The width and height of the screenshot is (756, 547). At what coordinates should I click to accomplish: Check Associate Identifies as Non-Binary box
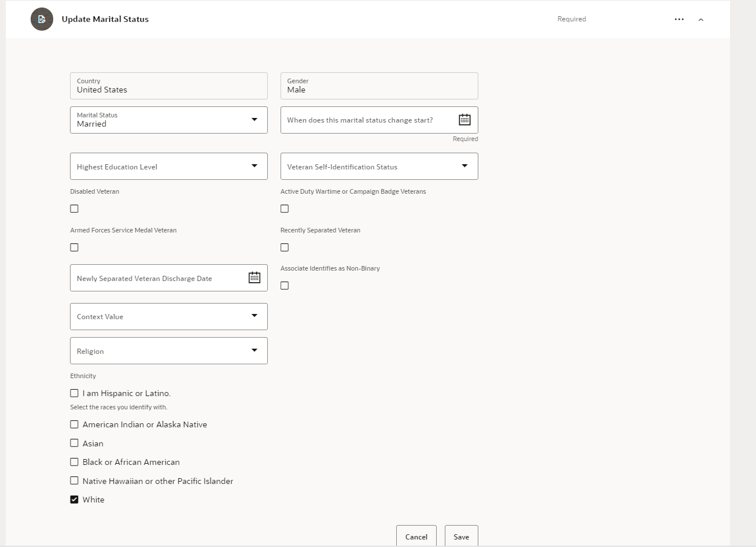click(x=285, y=286)
